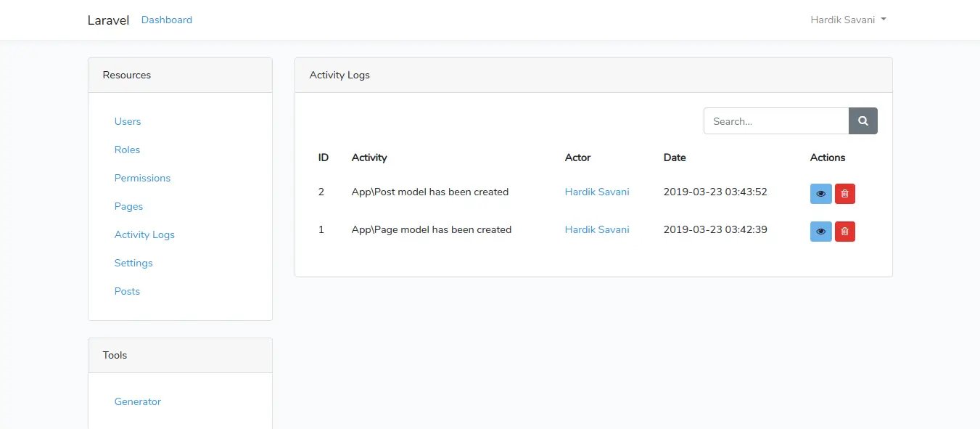Image resolution: width=980 pixels, height=429 pixels.
Task: Open the Settings resource link
Action: [133, 263]
